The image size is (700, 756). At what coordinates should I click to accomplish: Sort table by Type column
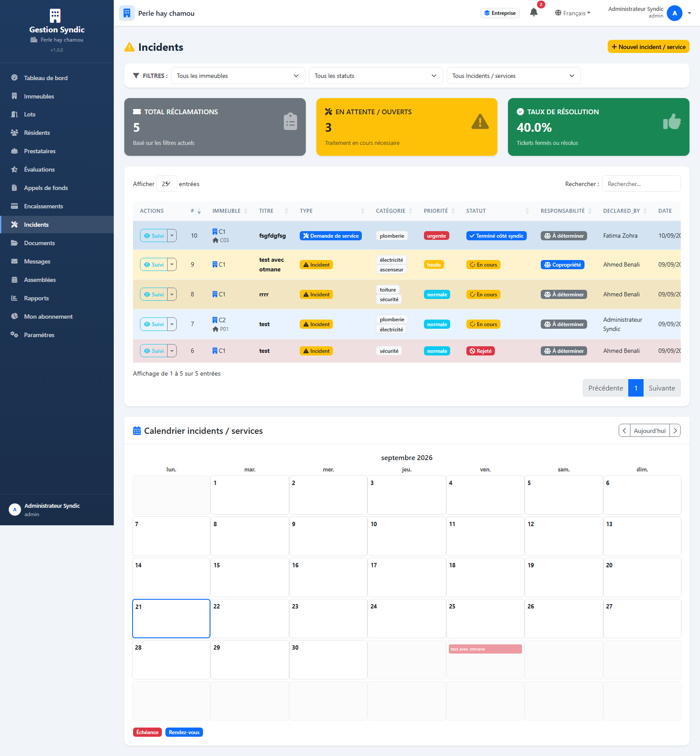tap(332, 211)
